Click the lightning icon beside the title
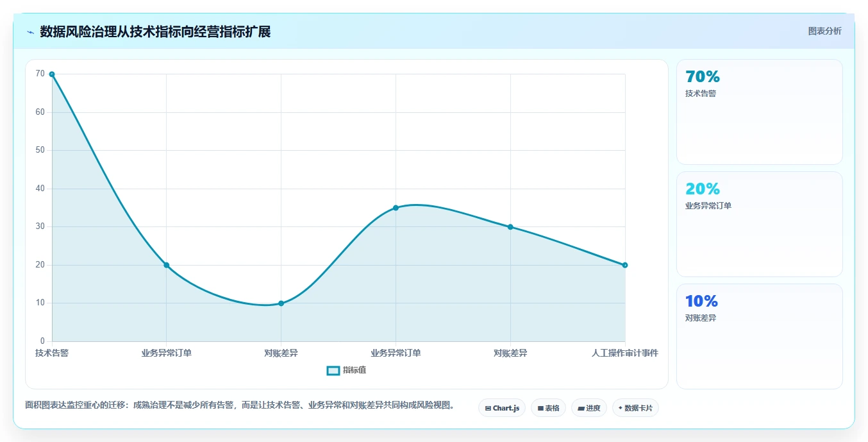 click(x=30, y=32)
